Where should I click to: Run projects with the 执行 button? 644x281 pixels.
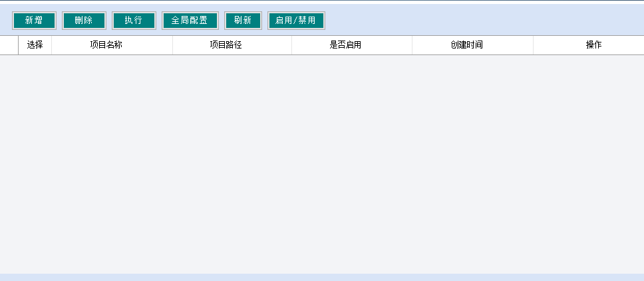click(134, 21)
